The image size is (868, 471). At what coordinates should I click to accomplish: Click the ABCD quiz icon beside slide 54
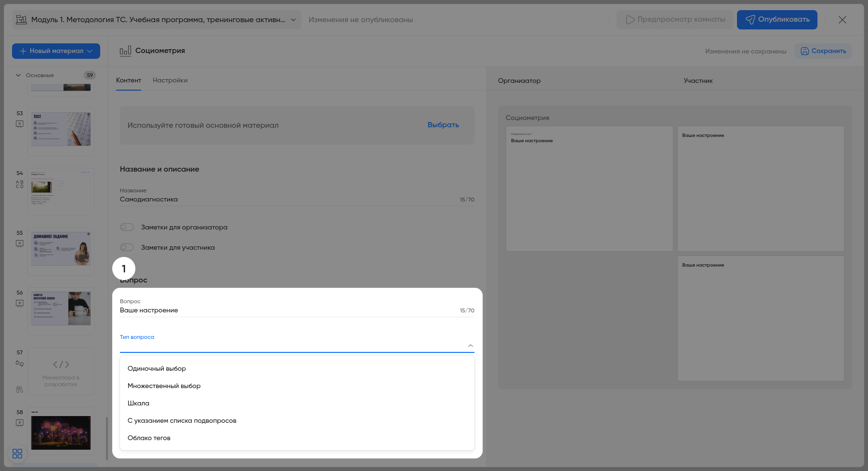(x=20, y=184)
